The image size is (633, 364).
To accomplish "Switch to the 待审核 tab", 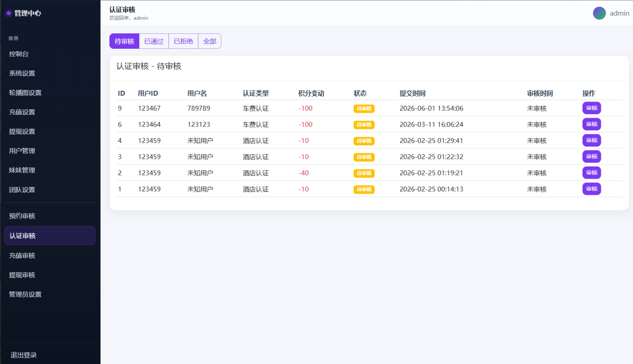I will [x=124, y=41].
